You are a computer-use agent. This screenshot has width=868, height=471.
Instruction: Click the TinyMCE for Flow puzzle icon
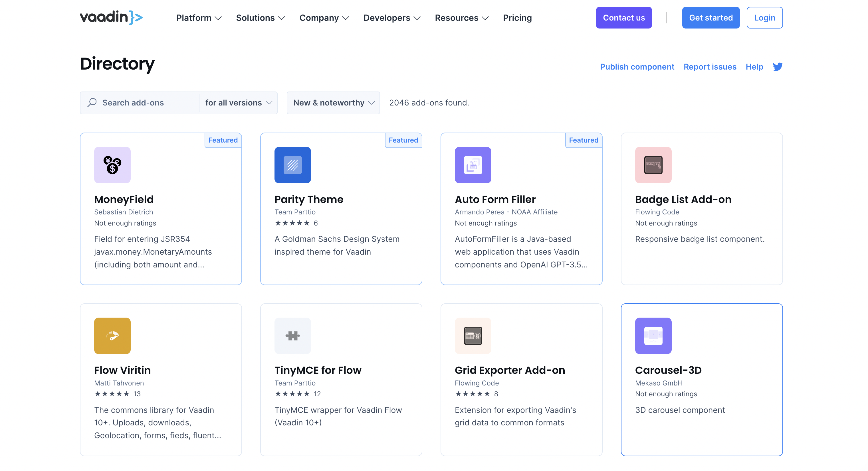[x=292, y=336]
